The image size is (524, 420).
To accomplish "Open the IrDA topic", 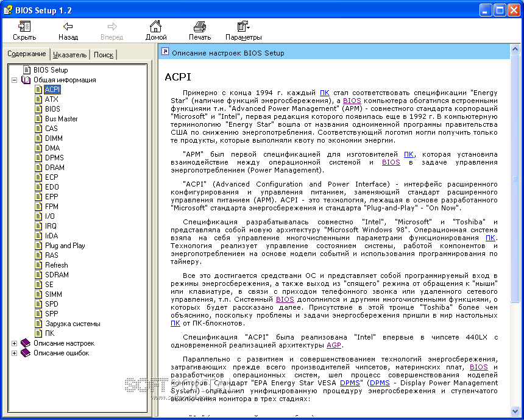I will [x=51, y=236].
